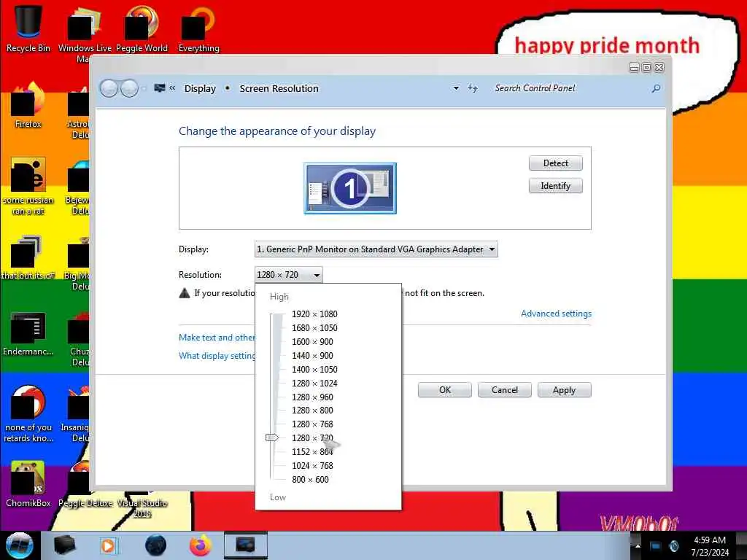747x560 pixels.
Task: Select resolution 1280 × 960
Action: pyautogui.click(x=312, y=397)
